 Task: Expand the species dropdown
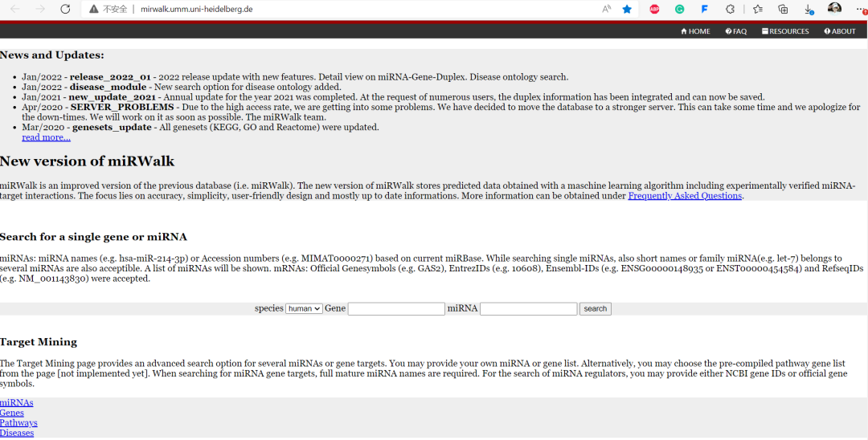pos(305,308)
